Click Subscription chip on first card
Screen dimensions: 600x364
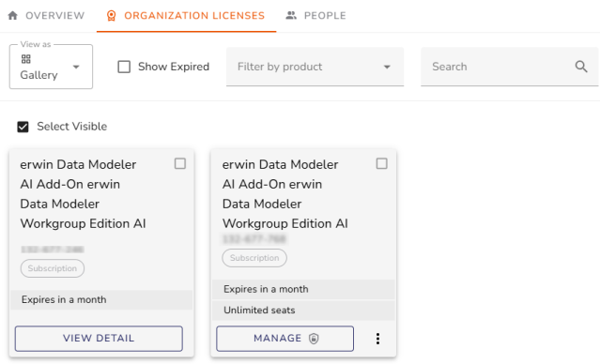(53, 268)
